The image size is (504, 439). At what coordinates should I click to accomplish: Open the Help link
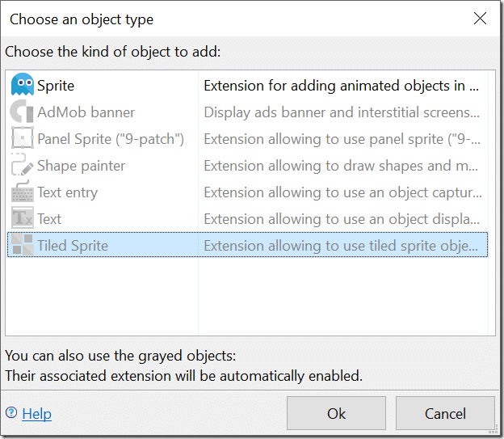[36, 414]
